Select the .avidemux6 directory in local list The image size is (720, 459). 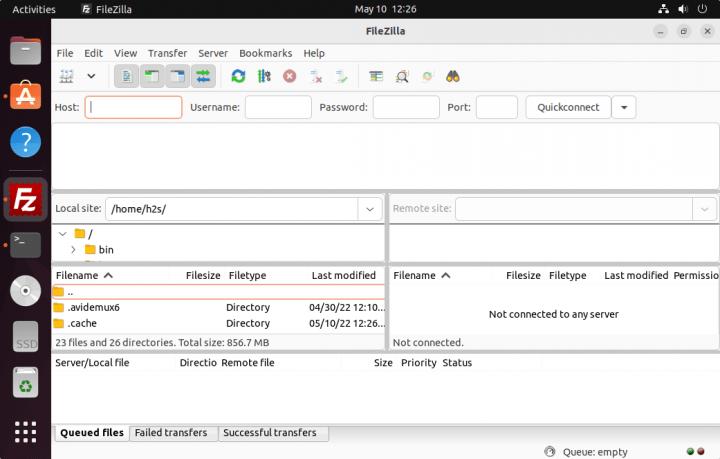point(94,307)
